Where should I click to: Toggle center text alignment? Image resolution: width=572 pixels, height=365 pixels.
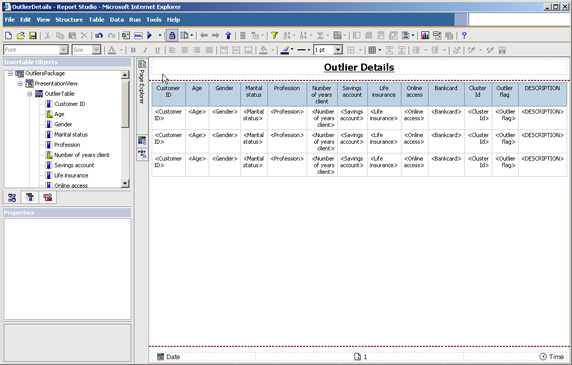(185, 50)
